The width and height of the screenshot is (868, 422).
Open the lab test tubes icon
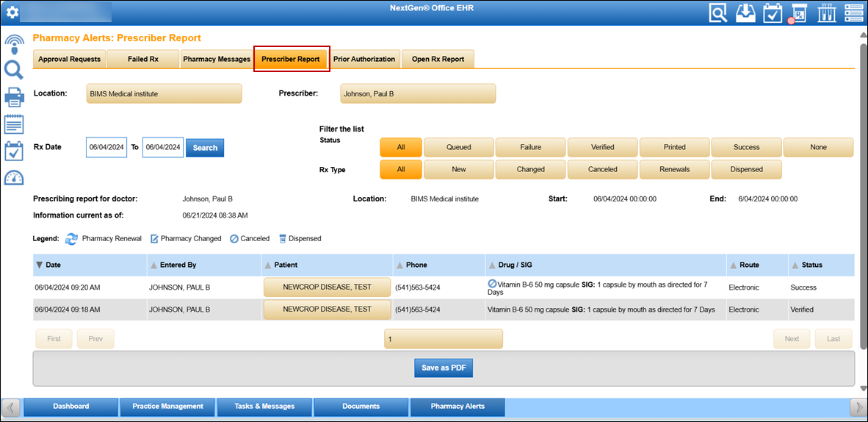(x=826, y=12)
